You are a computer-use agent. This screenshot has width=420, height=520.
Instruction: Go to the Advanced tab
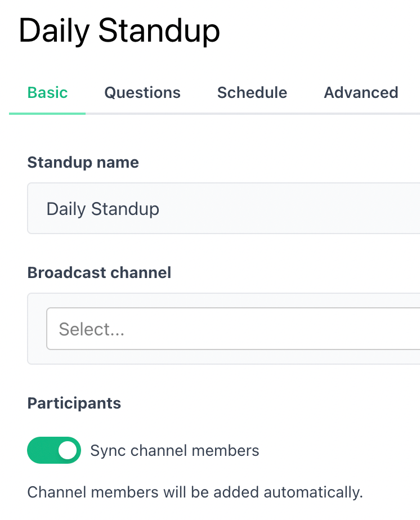tap(360, 92)
